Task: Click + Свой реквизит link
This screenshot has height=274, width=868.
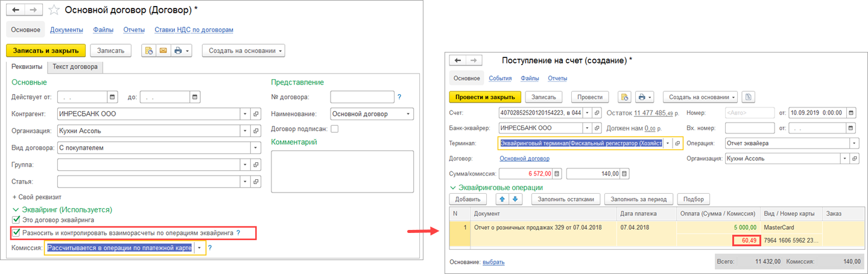Action: [37, 197]
